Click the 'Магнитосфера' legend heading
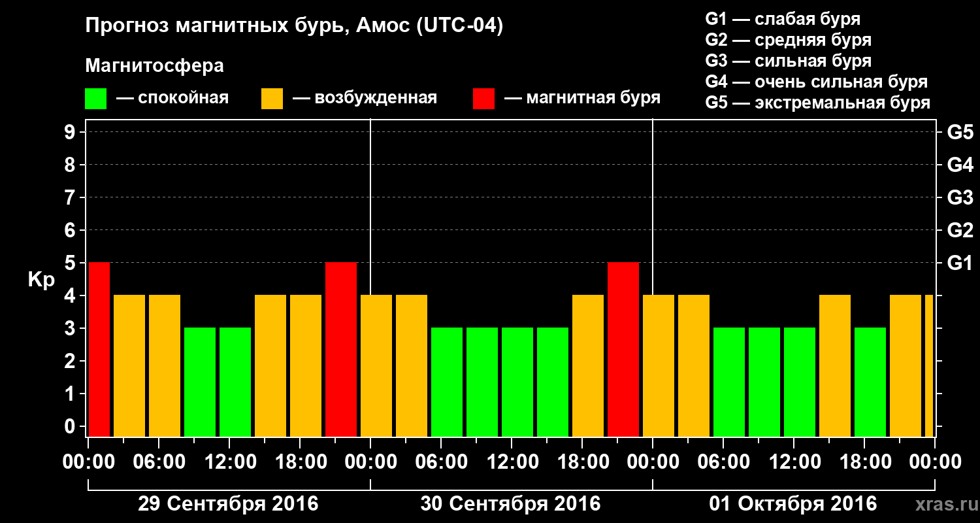980x523 pixels. point(154,66)
